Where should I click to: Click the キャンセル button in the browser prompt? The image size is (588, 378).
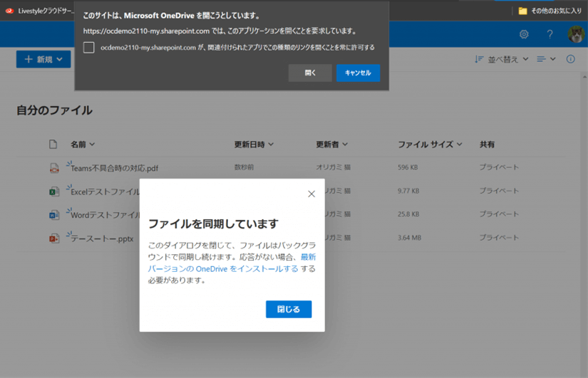pyautogui.click(x=358, y=73)
